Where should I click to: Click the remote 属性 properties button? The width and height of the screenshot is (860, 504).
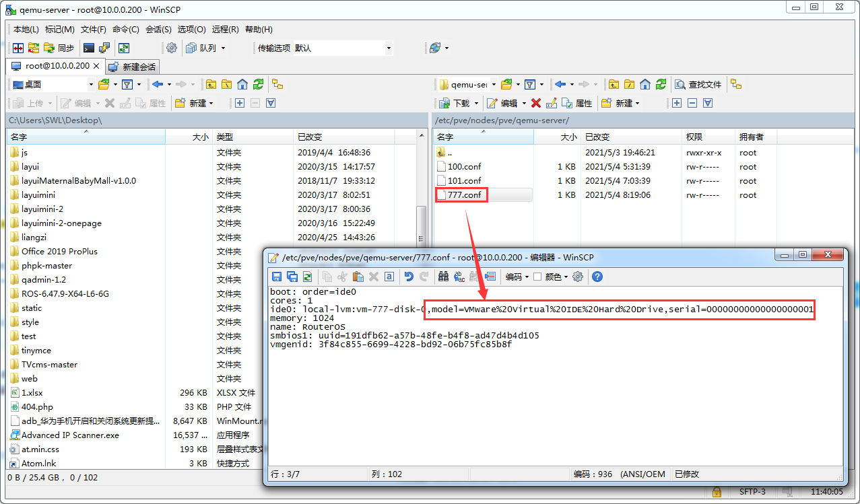[x=577, y=103]
